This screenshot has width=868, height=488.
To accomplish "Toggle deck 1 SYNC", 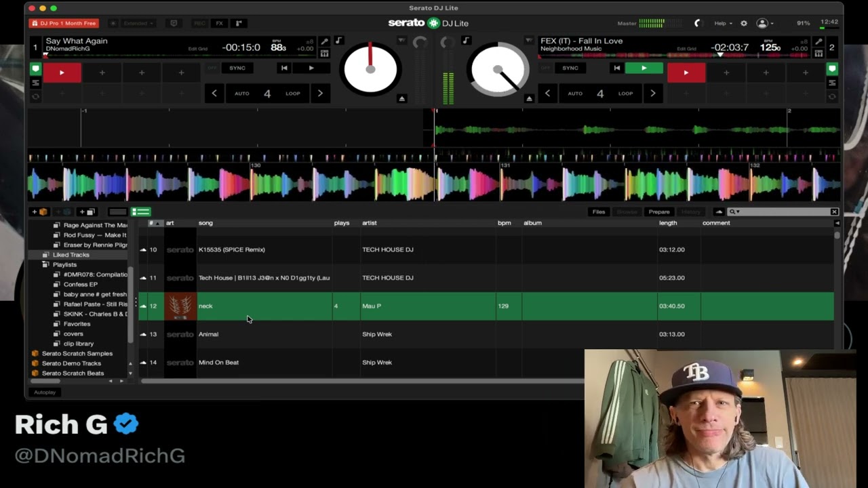I will pos(237,68).
